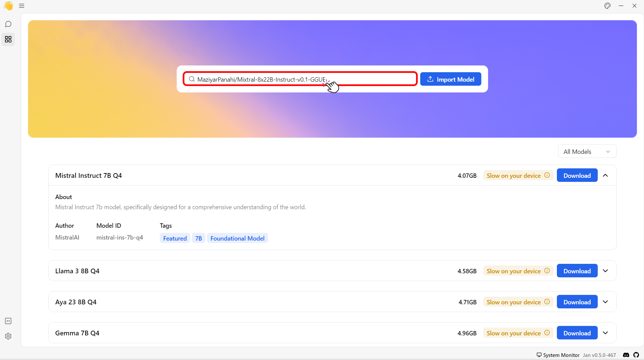Focus the model search input field
644x360 pixels.
pos(300,79)
